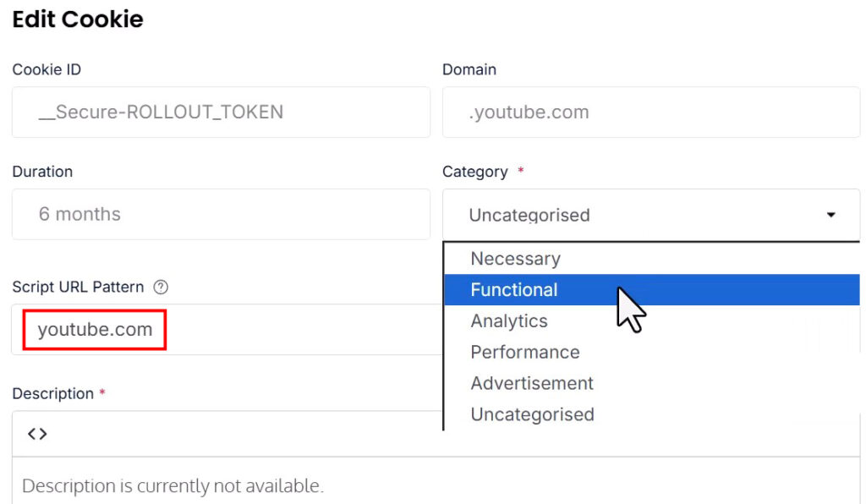Click the Cookie ID label text
The height and width of the screenshot is (504, 866).
pos(47,69)
